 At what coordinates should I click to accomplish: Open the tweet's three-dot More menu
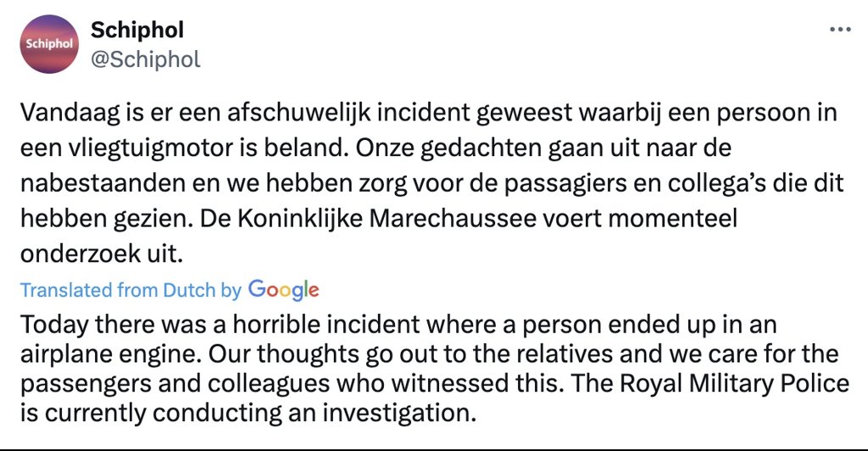839,30
